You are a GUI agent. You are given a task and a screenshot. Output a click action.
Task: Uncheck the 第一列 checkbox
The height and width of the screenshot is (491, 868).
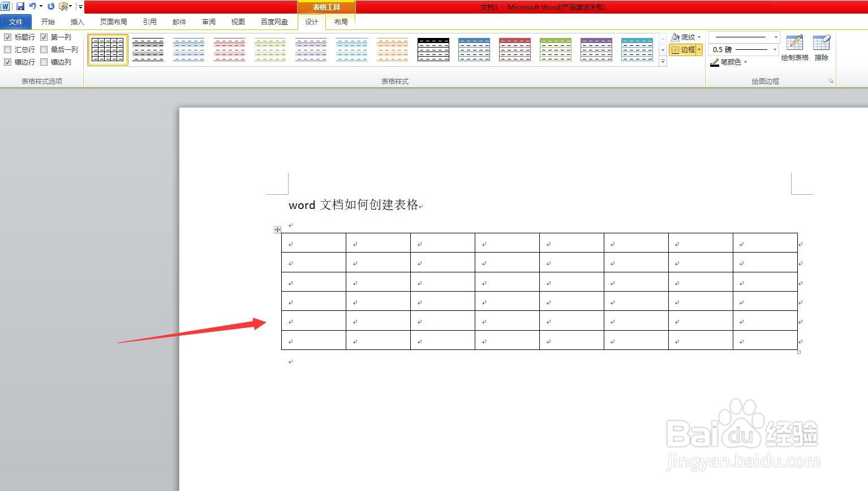click(x=44, y=37)
